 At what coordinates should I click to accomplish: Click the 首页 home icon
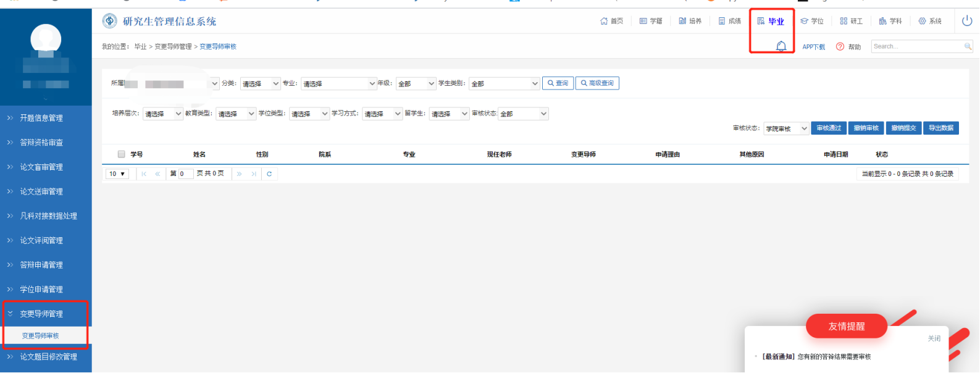click(x=604, y=21)
